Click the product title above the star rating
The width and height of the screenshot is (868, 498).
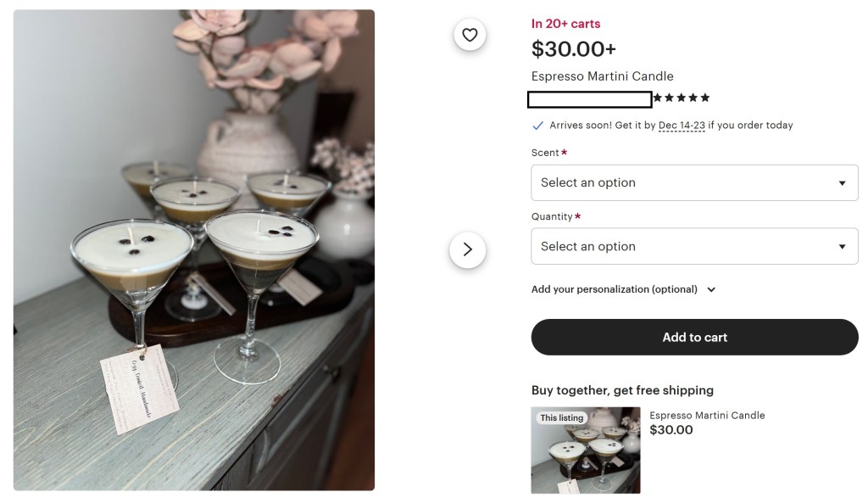602,76
